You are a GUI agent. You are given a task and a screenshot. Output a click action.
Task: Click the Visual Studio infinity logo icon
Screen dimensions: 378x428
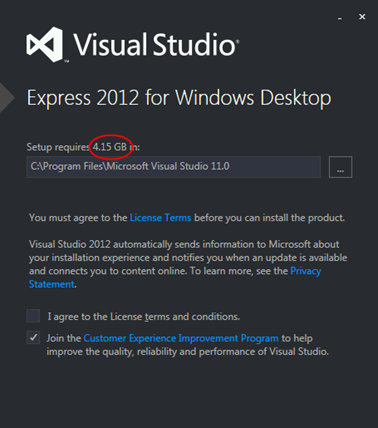45,44
